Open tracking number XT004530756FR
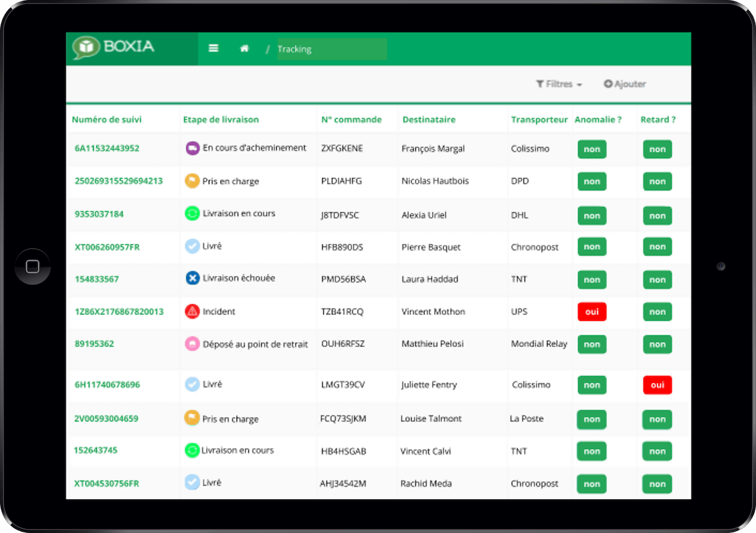 (106, 484)
